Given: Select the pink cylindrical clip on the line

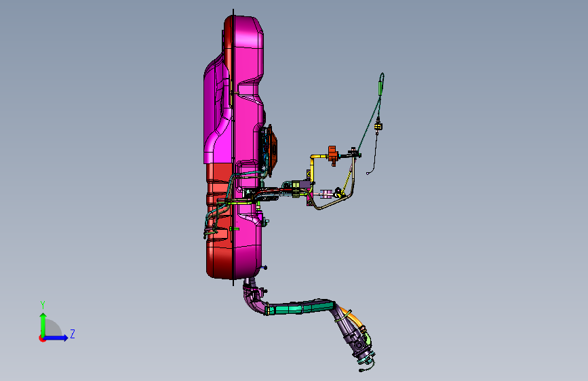Looking at the screenshot, I should pos(326,194).
